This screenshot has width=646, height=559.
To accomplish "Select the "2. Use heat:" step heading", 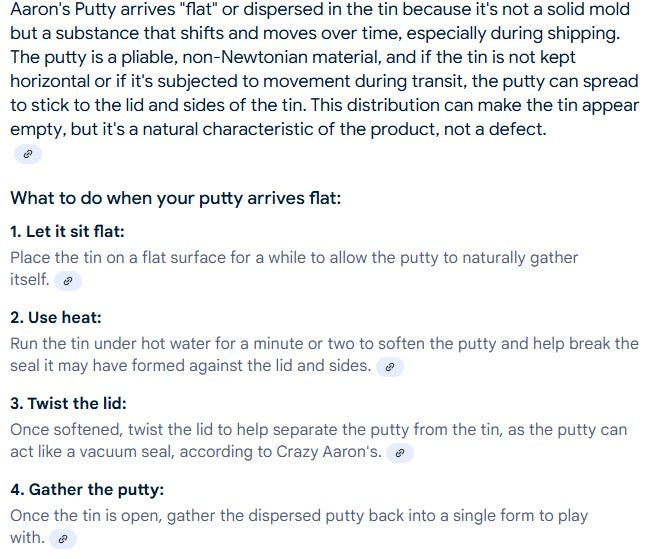I will 56,318.
